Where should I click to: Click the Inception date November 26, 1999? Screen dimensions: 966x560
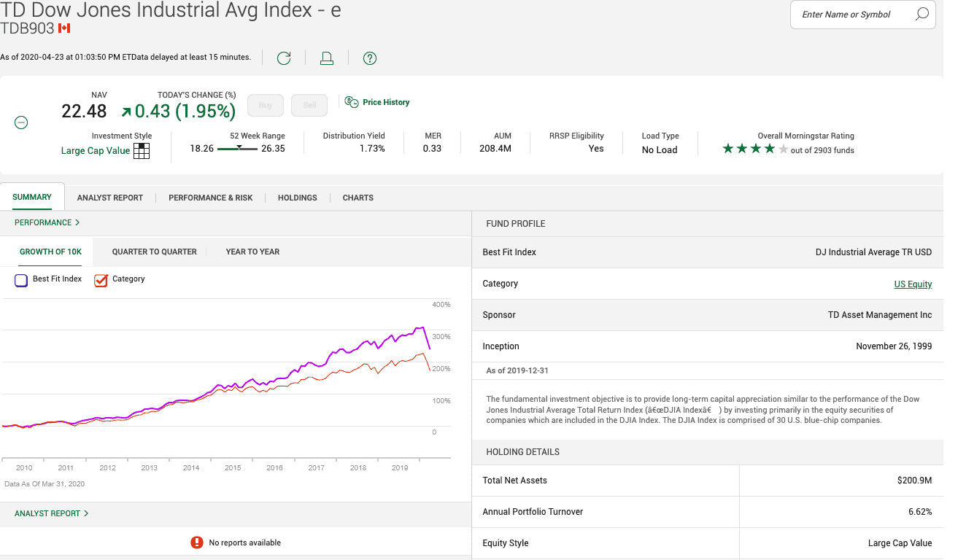click(894, 346)
